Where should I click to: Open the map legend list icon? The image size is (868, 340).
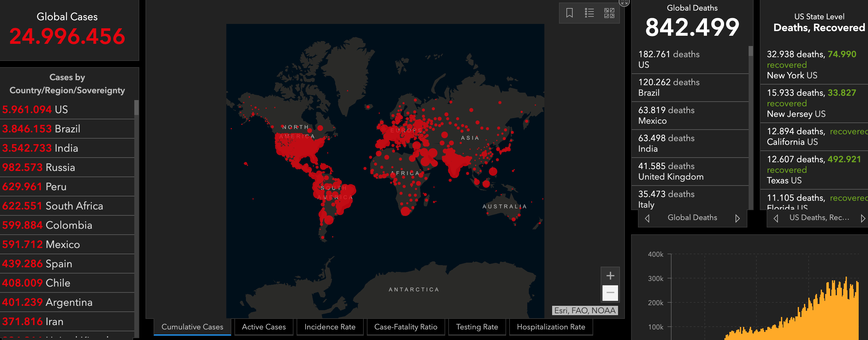click(x=589, y=13)
